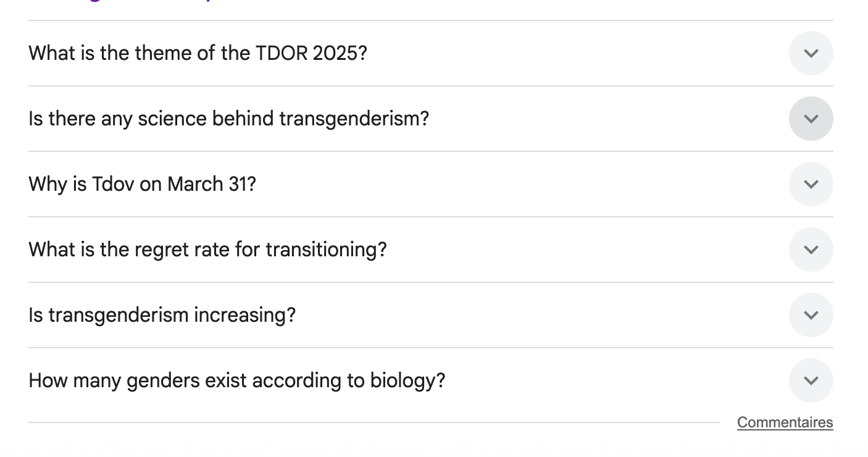
Task: Click the question text 'Why is Tdov on March 31?'
Action: (x=142, y=184)
